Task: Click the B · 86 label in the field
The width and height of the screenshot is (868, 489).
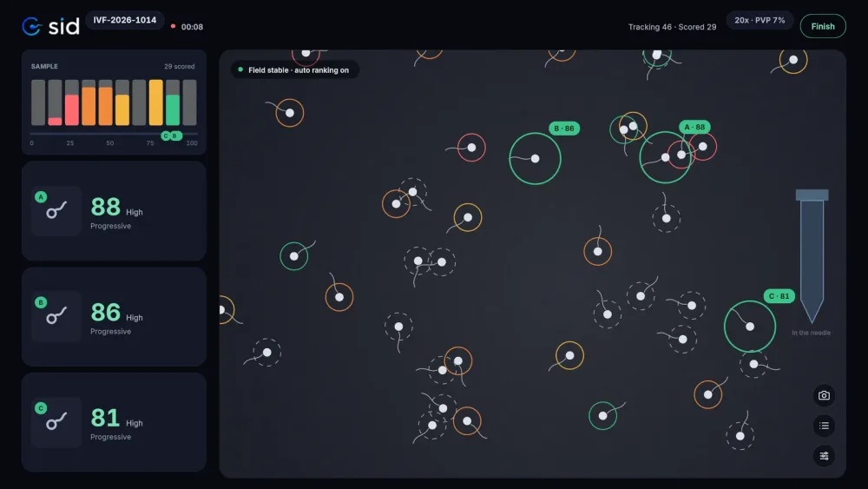Action: [x=564, y=129]
